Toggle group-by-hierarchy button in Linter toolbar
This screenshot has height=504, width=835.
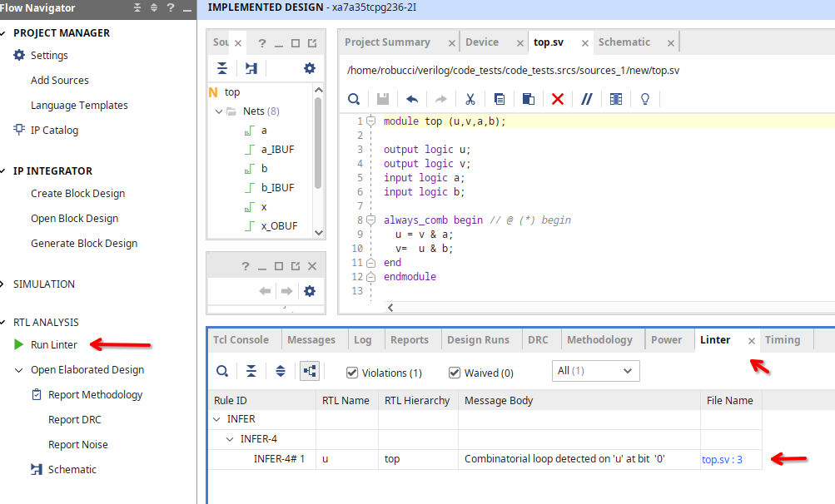(310, 371)
